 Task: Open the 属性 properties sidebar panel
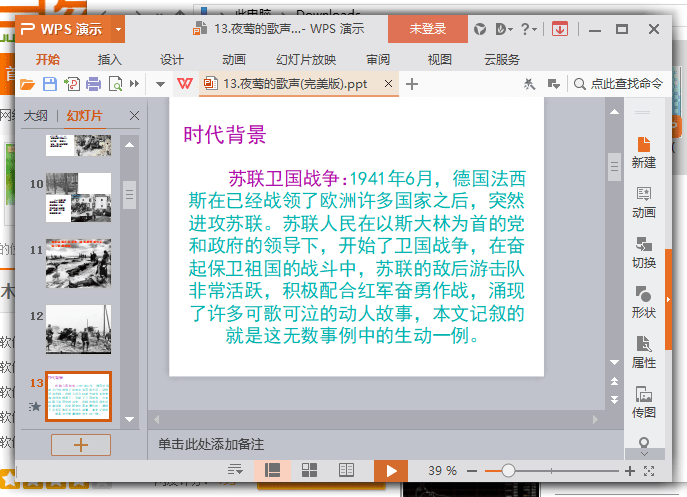644,351
